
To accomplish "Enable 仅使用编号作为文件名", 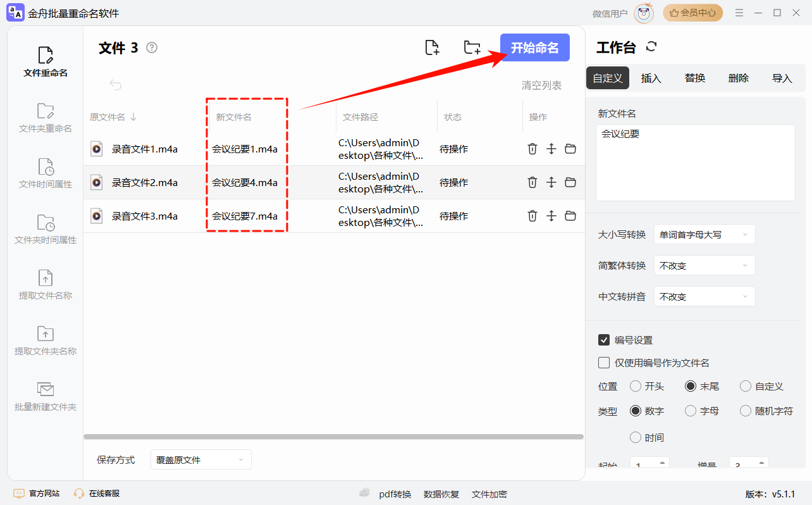I will [604, 362].
